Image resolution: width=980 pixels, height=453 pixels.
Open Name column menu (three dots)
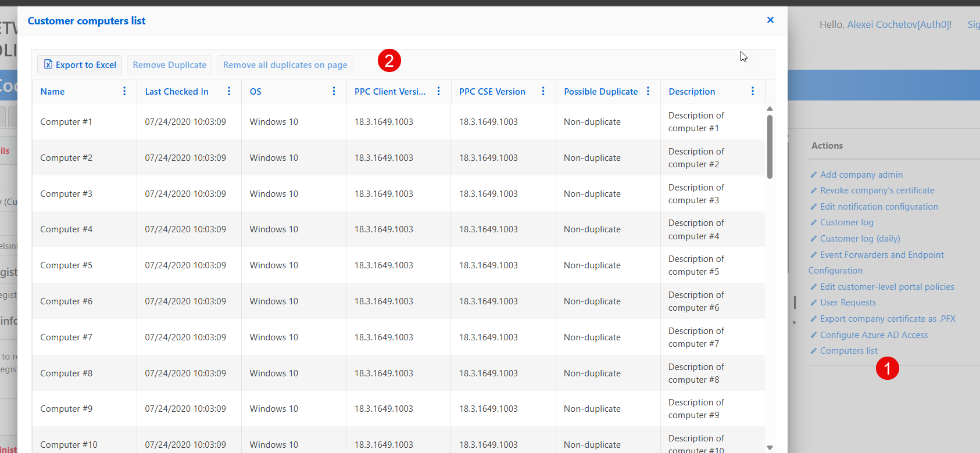tap(124, 91)
